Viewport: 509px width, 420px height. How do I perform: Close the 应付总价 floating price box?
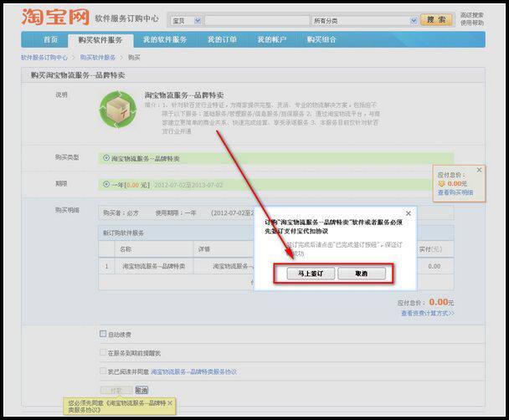pyautogui.click(x=479, y=170)
